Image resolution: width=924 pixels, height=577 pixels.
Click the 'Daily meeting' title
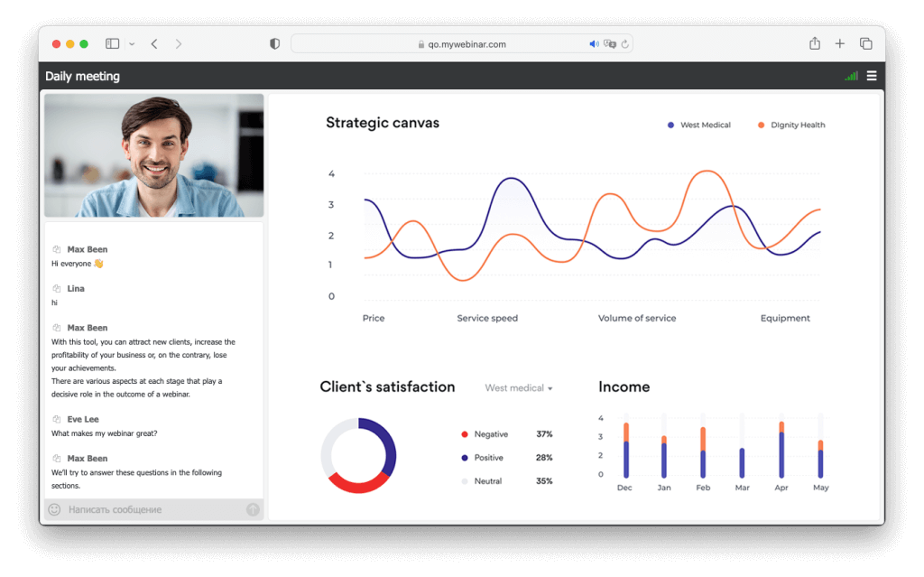[82, 76]
